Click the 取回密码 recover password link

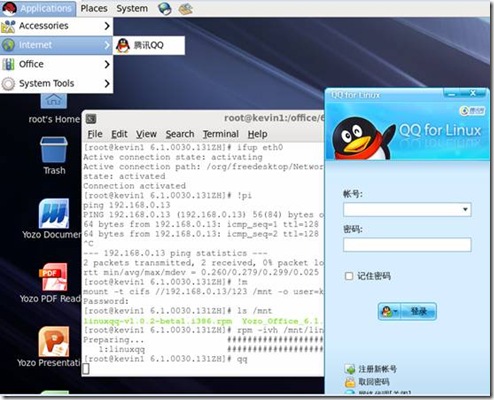(374, 382)
